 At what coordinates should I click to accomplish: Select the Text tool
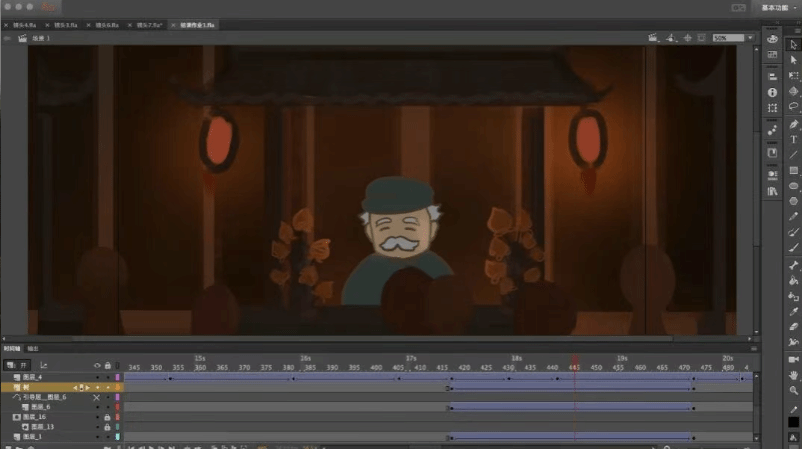point(794,139)
